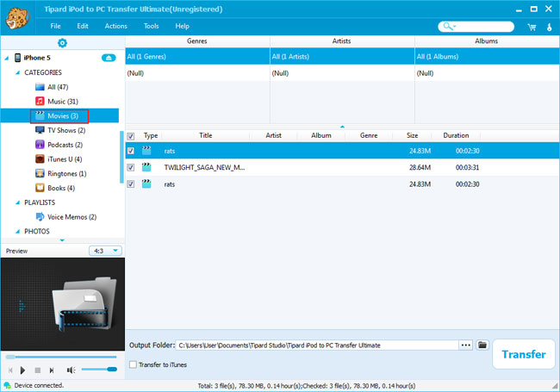Image resolution: width=560 pixels, height=392 pixels.
Task: Eject the iPhone 5 device
Action: [x=109, y=58]
